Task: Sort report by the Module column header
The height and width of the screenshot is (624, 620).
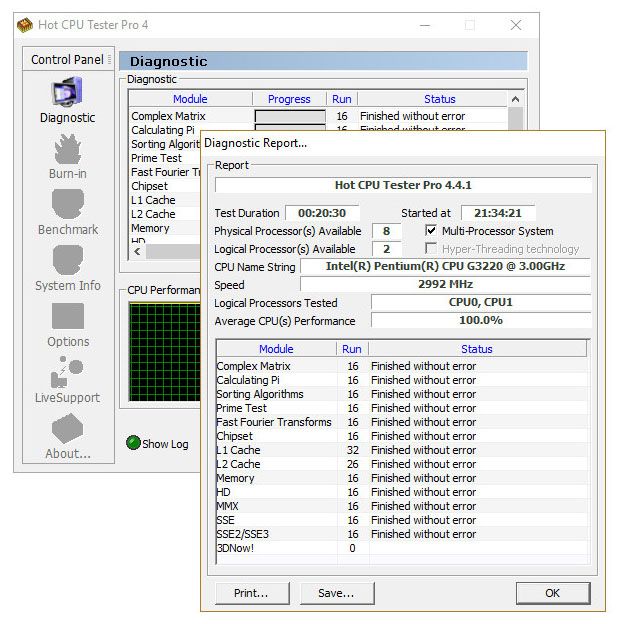Action: click(276, 349)
